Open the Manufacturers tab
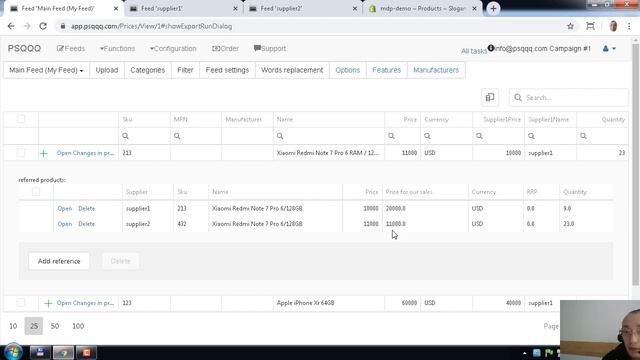 coord(436,70)
